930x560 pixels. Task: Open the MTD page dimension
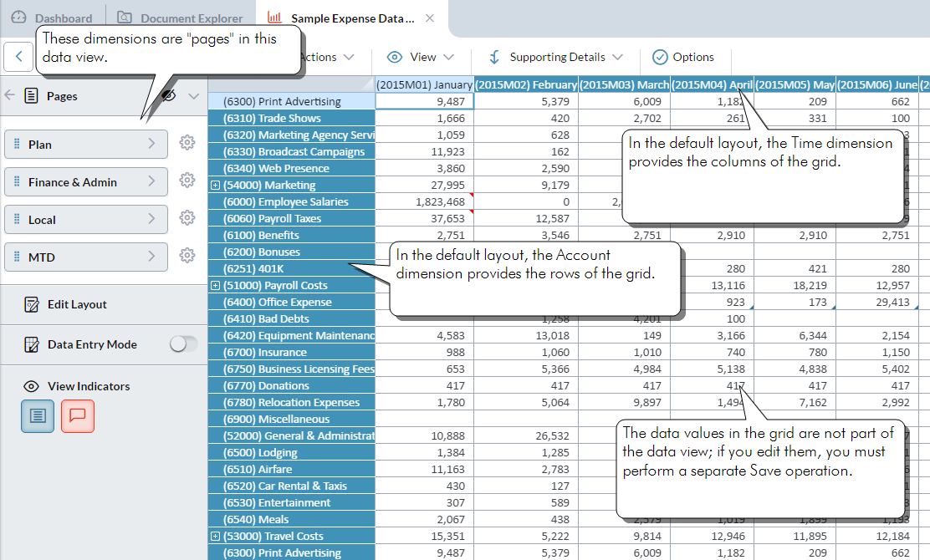coord(86,257)
